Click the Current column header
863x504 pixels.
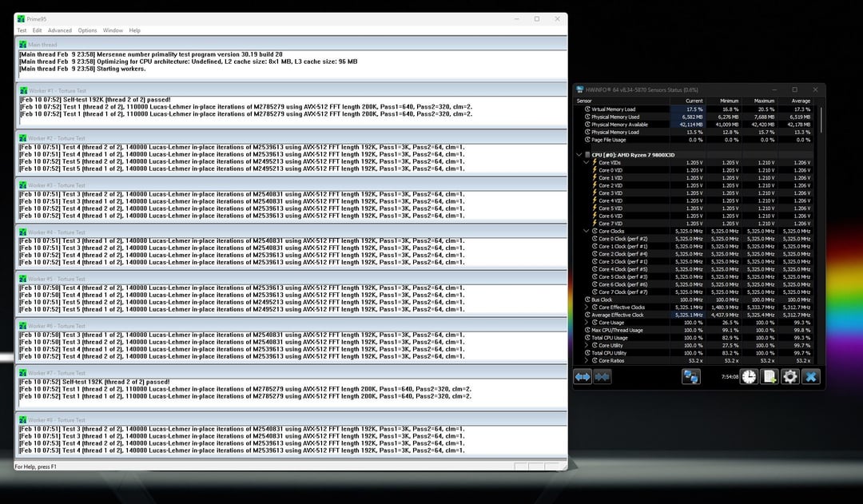coord(694,101)
